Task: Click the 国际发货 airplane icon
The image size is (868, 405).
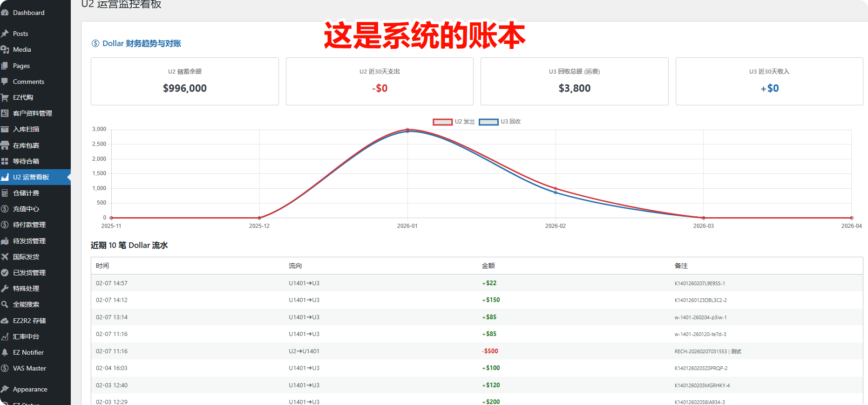Action: pyautogui.click(x=5, y=257)
